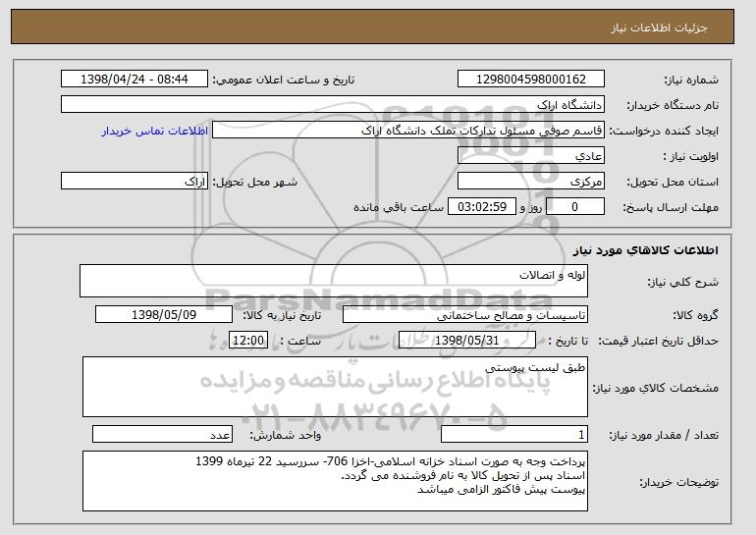Select the شماره نیاز field 1298004598000162
Viewport: 756px width, 535px height.
point(531,80)
